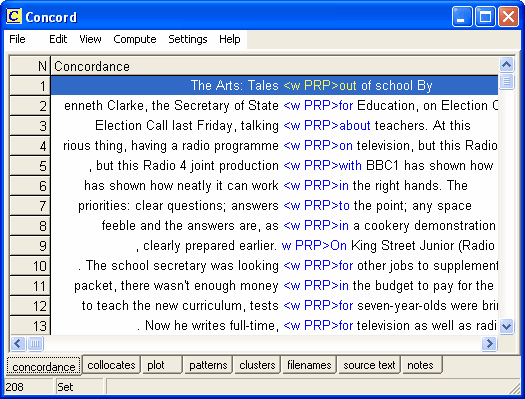Switch to the source text tab

369,365
